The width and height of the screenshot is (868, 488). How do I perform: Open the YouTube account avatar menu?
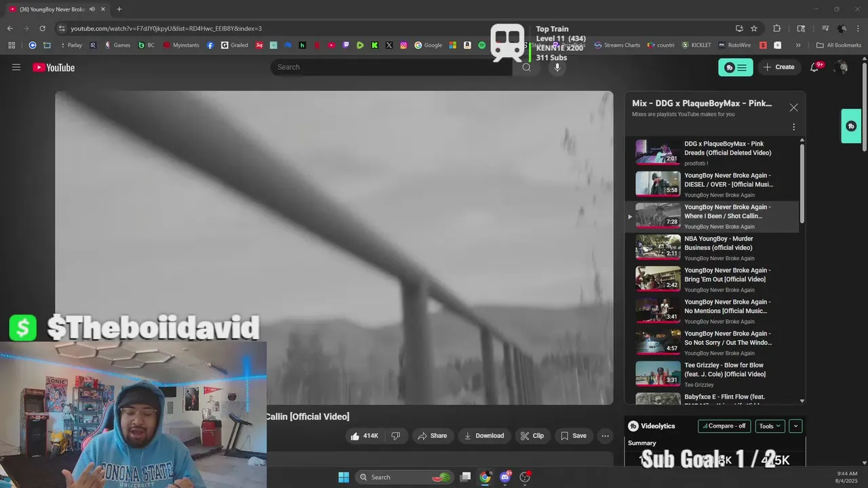[x=842, y=67]
